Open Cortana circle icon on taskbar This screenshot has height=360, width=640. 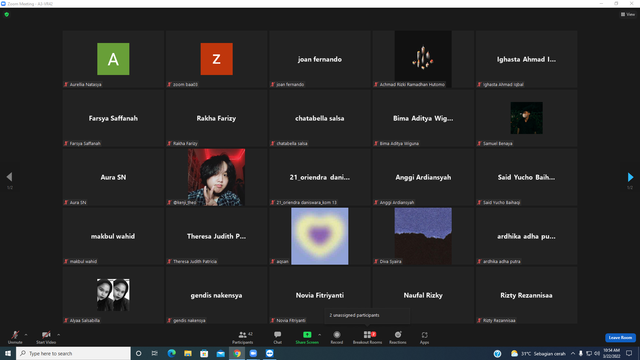138,353
